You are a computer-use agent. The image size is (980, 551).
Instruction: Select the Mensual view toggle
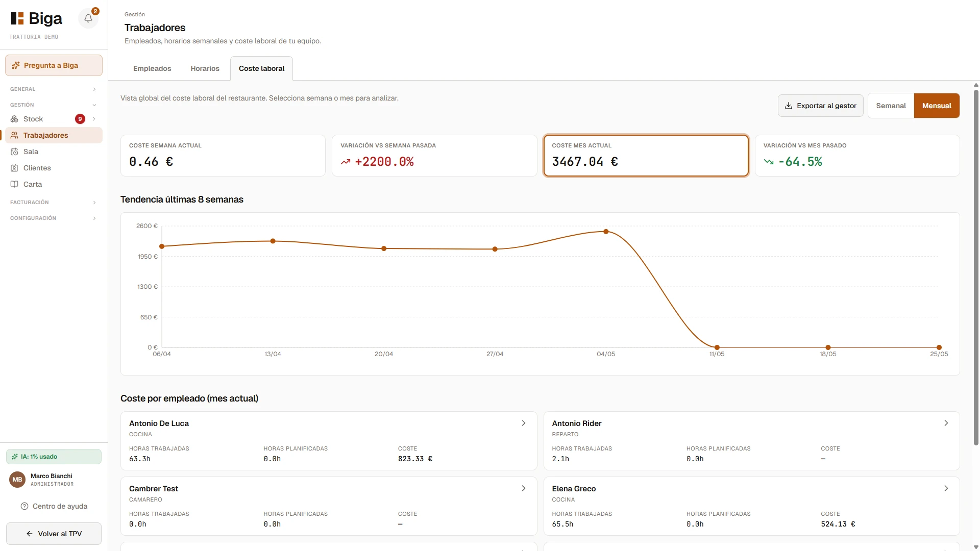point(937,106)
